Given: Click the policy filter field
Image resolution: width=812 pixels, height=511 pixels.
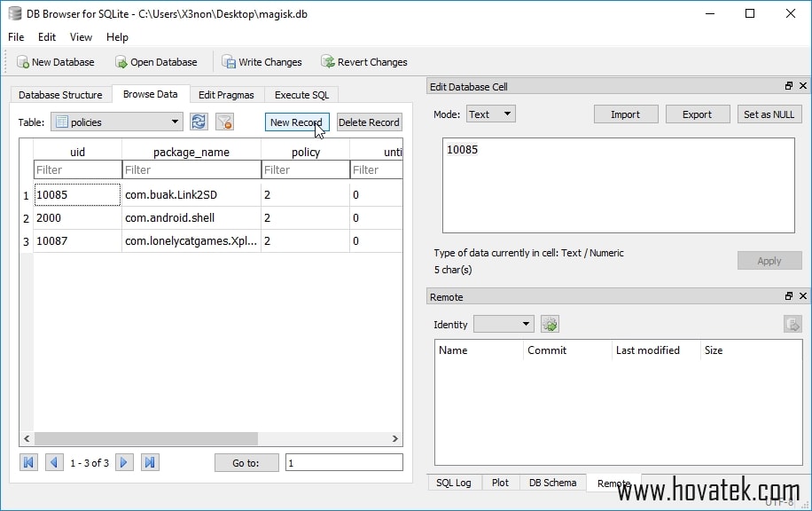Looking at the screenshot, I should [306, 169].
